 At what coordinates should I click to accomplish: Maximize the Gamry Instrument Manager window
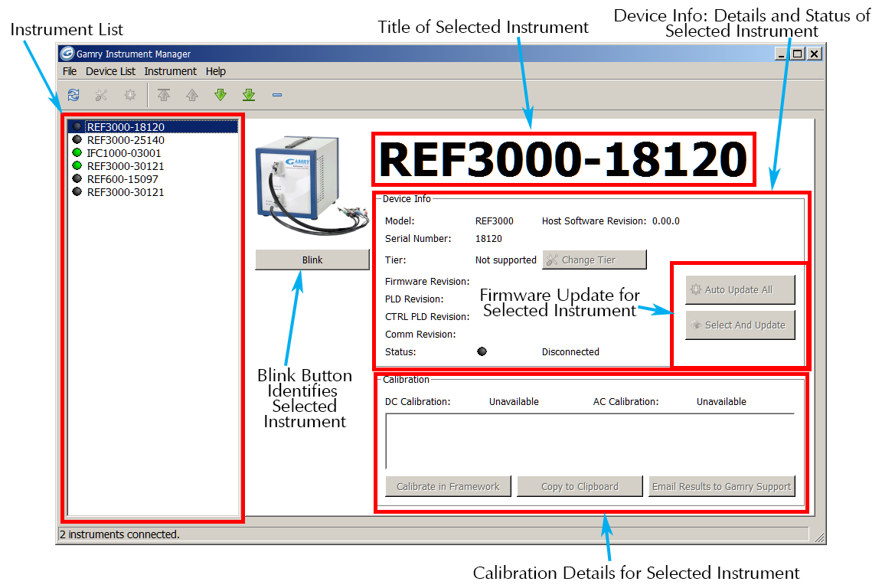[x=797, y=54]
